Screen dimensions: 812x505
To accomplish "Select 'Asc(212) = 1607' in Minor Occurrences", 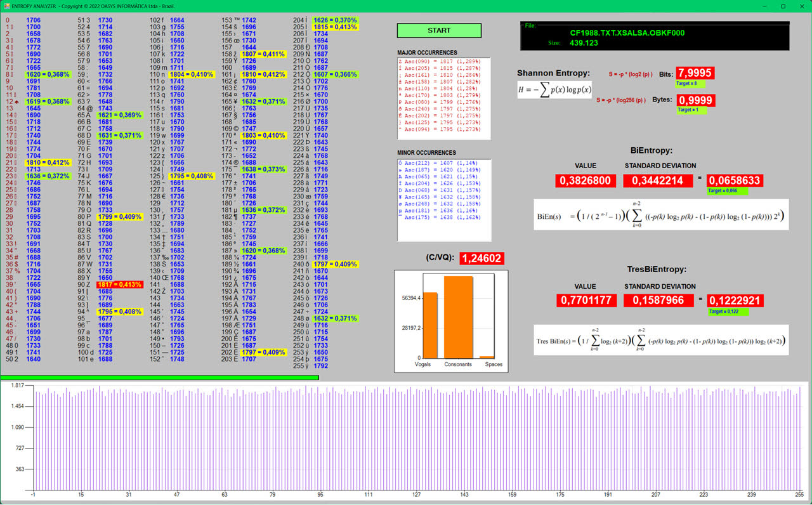I will tap(438, 163).
